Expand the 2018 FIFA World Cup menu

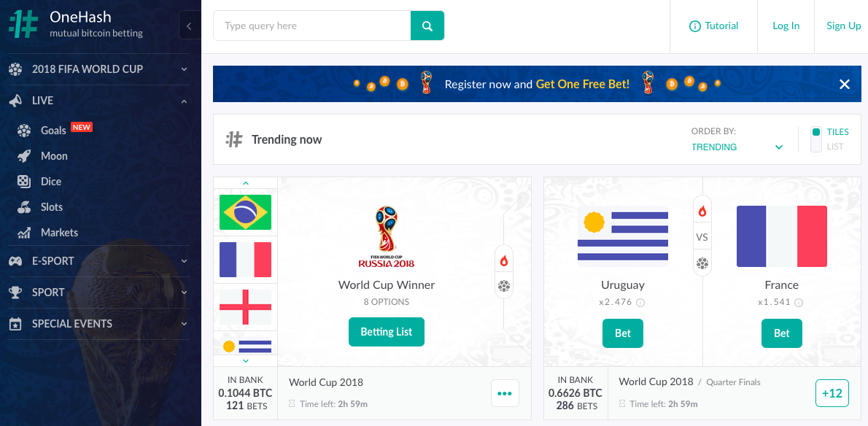[x=98, y=69]
